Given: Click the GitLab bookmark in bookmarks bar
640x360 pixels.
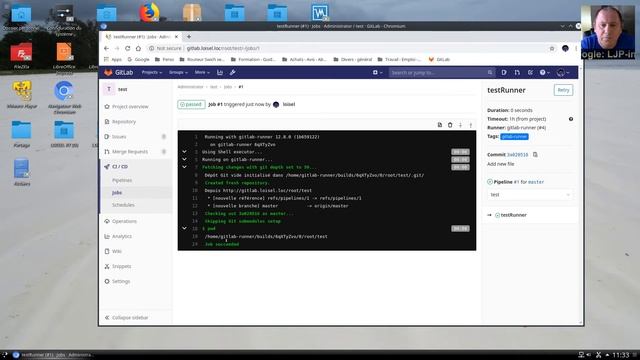Looking at the screenshot, I should click(439, 60).
